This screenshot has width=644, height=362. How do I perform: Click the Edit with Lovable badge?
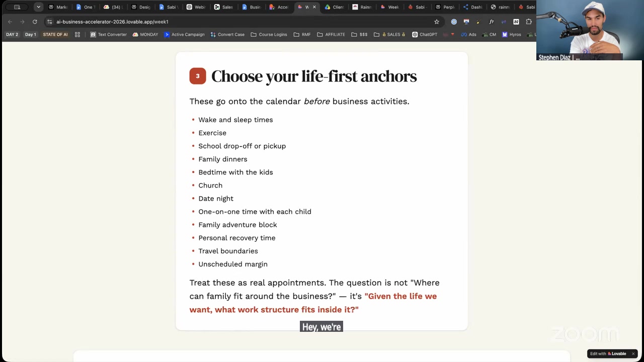pos(608,353)
